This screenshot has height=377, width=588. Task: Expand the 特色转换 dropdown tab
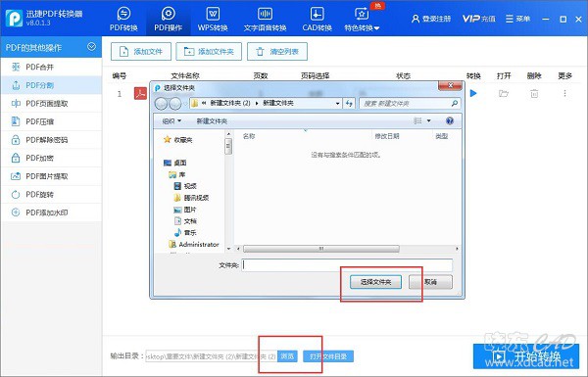362,19
